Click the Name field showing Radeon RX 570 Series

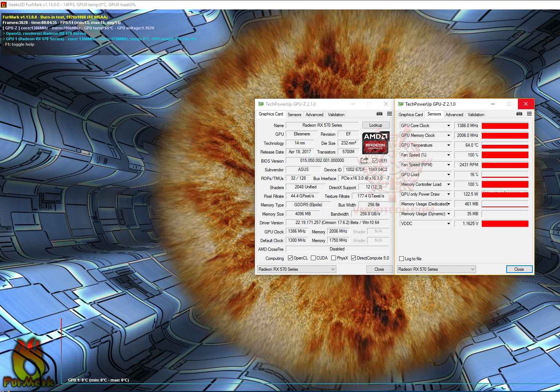point(322,125)
